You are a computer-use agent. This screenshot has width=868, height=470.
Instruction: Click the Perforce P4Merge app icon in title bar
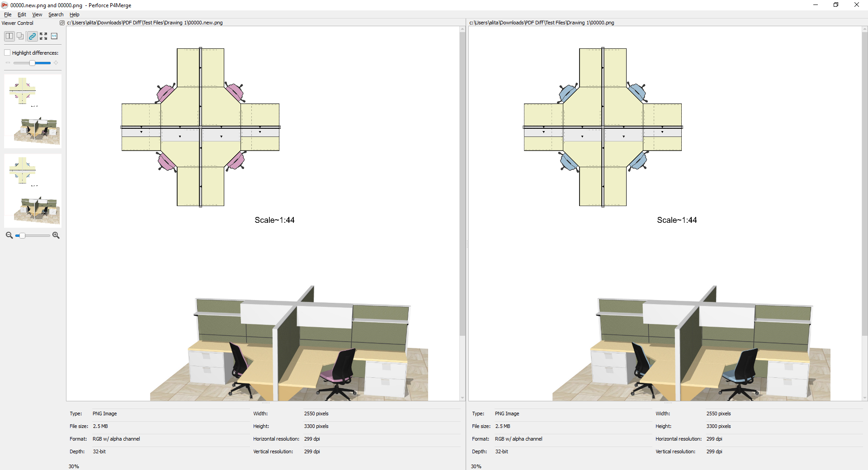click(x=5, y=5)
